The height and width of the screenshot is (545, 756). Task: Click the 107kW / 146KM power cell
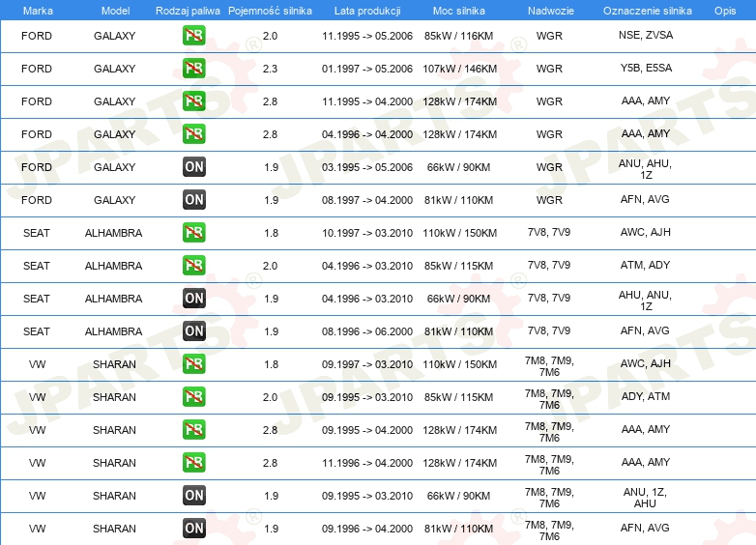click(x=459, y=69)
